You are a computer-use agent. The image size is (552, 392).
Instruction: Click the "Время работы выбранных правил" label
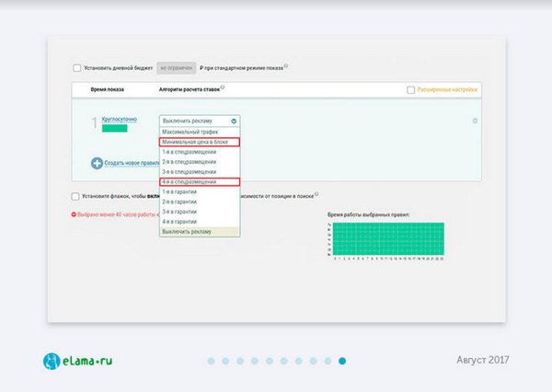tap(369, 214)
